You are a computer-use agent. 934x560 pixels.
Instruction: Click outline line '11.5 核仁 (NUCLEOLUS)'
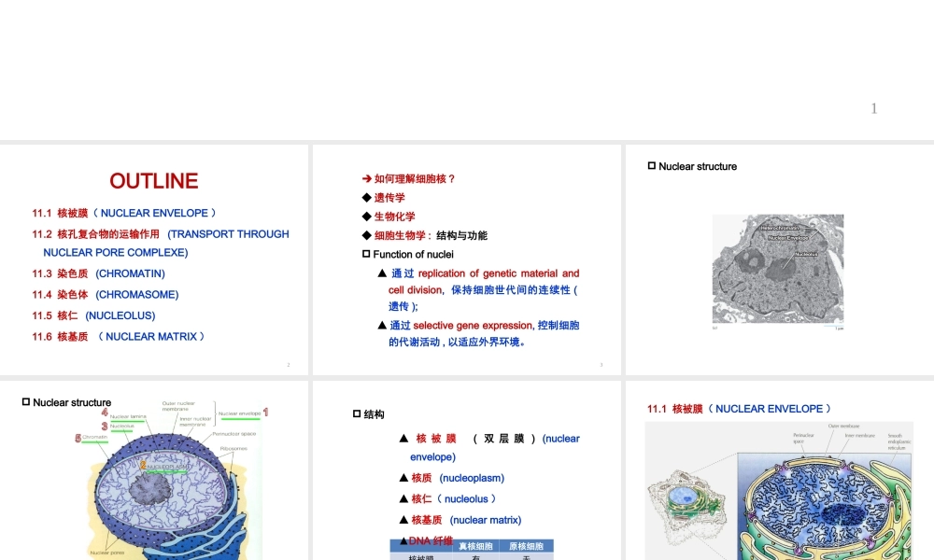93,315
